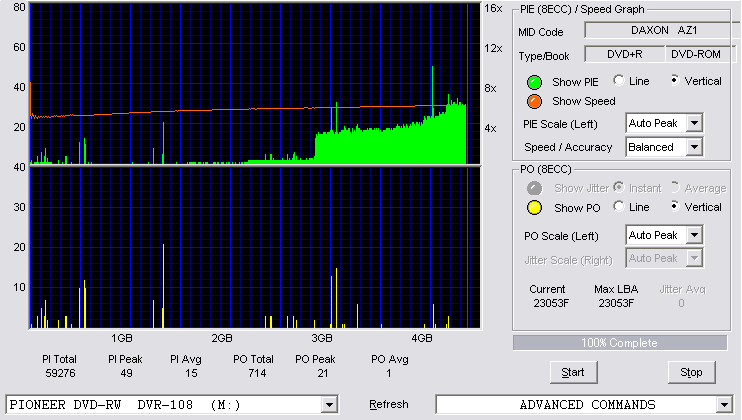Click the Show PIE label

tap(575, 82)
